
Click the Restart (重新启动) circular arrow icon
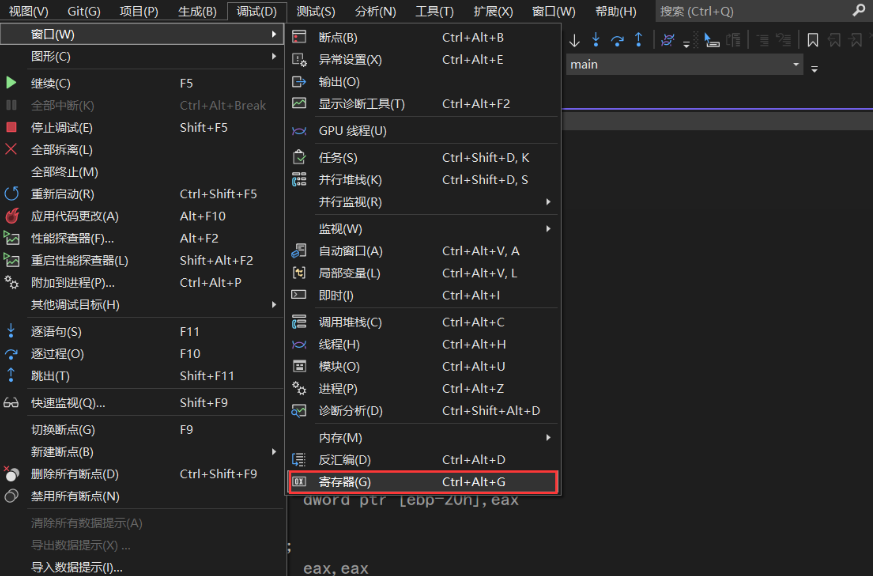click(x=11, y=194)
